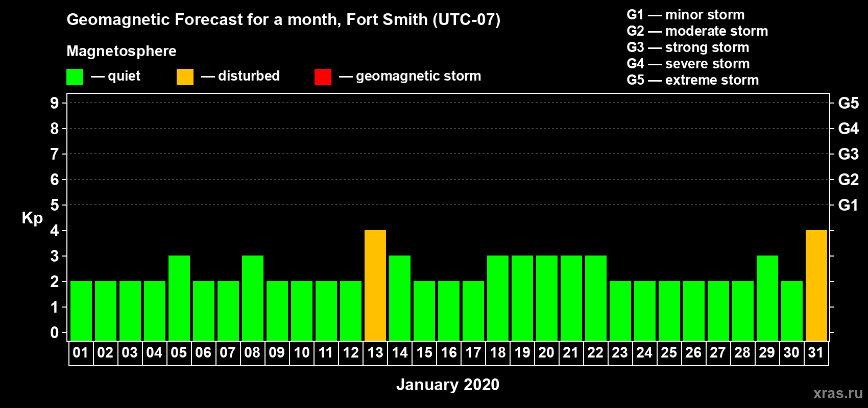Click date label 22 on the axis
The height and width of the screenshot is (408, 868).
[x=595, y=352]
